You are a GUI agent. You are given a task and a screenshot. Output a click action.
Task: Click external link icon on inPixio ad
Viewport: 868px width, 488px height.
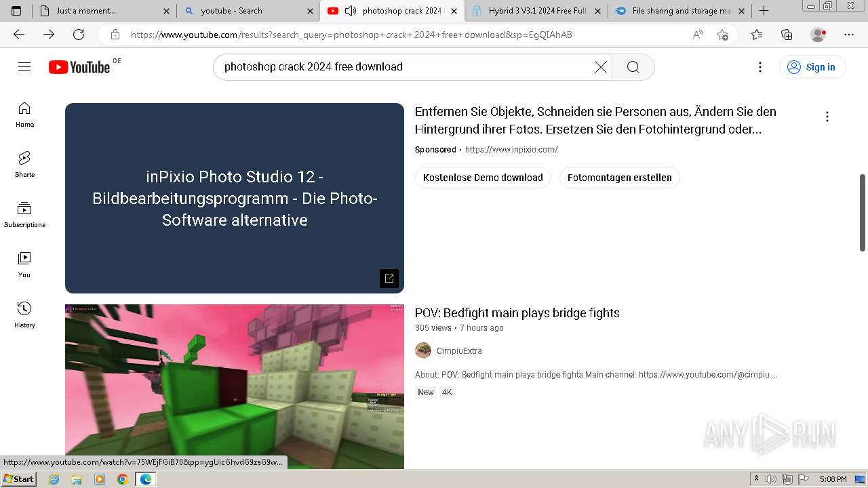(x=389, y=279)
